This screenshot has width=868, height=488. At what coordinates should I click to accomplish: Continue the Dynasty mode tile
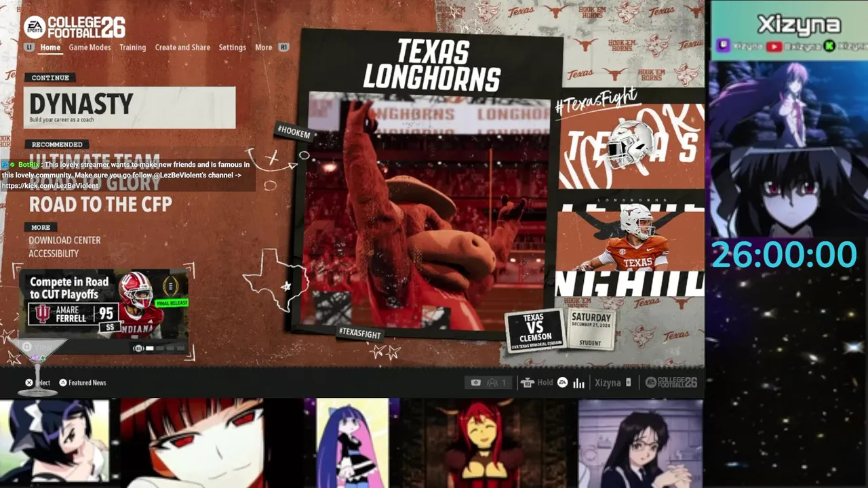point(130,107)
